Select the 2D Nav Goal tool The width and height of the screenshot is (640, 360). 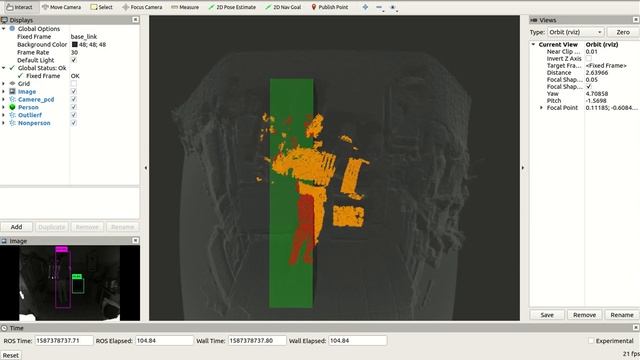[283, 7]
